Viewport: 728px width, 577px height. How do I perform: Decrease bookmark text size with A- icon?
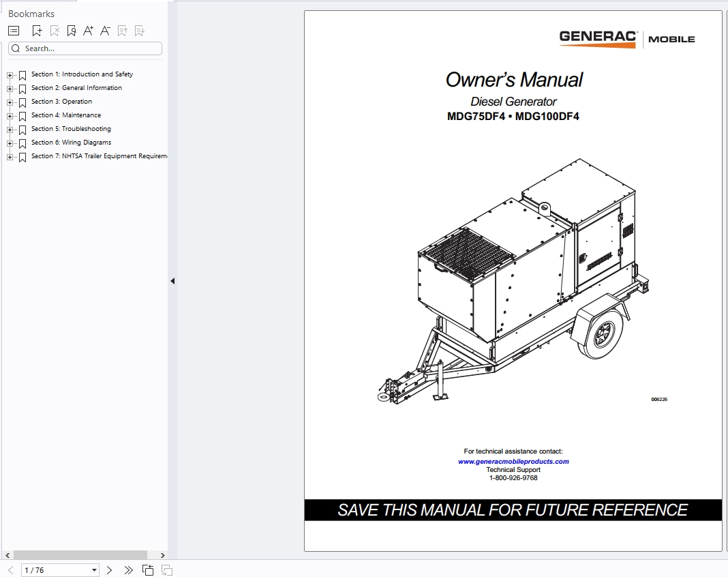tap(105, 30)
